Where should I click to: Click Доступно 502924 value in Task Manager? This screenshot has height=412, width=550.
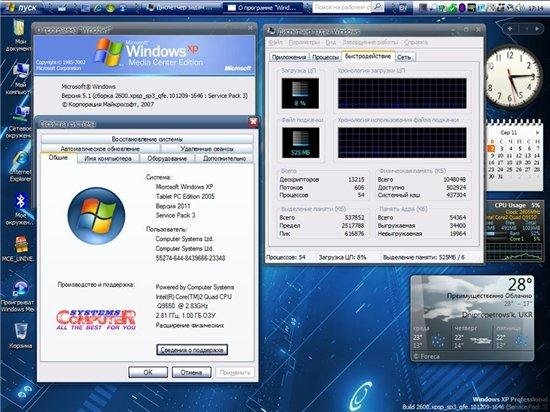coord(456,188)
